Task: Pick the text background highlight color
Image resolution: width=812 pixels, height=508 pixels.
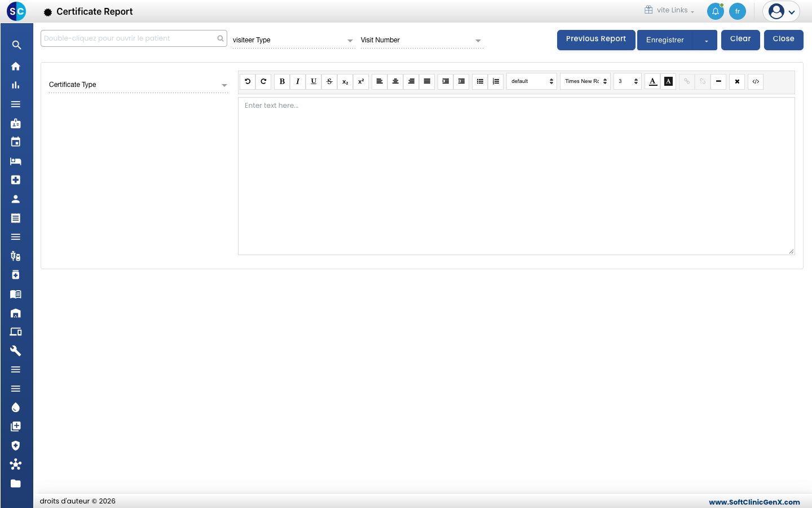Action: click(668, 81)
